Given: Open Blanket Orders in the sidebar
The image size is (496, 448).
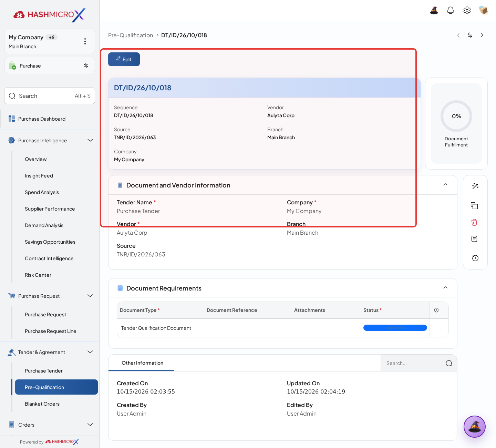Looking at the screenshot, I should pos(42,404).
